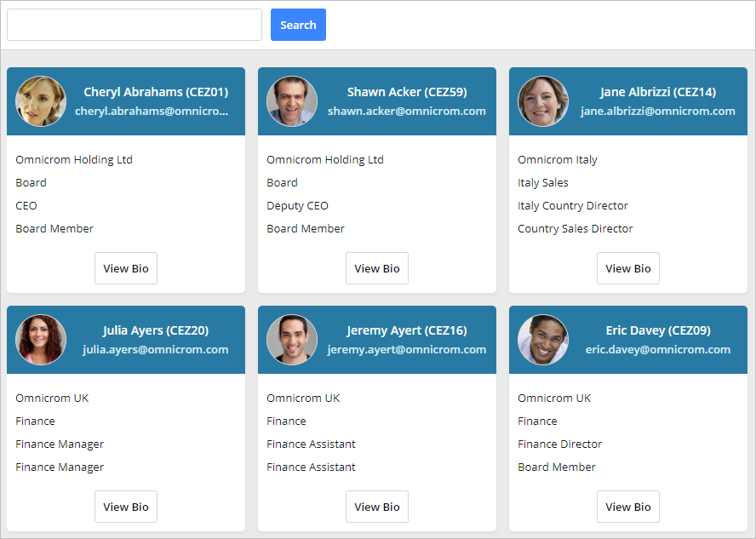View Bio for Julia Ayers

(126, 507)
